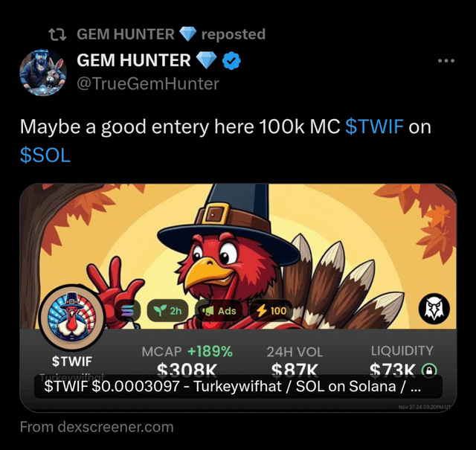Open the three-dot more options menu
The image size is (476, 450).
(446, 61)
